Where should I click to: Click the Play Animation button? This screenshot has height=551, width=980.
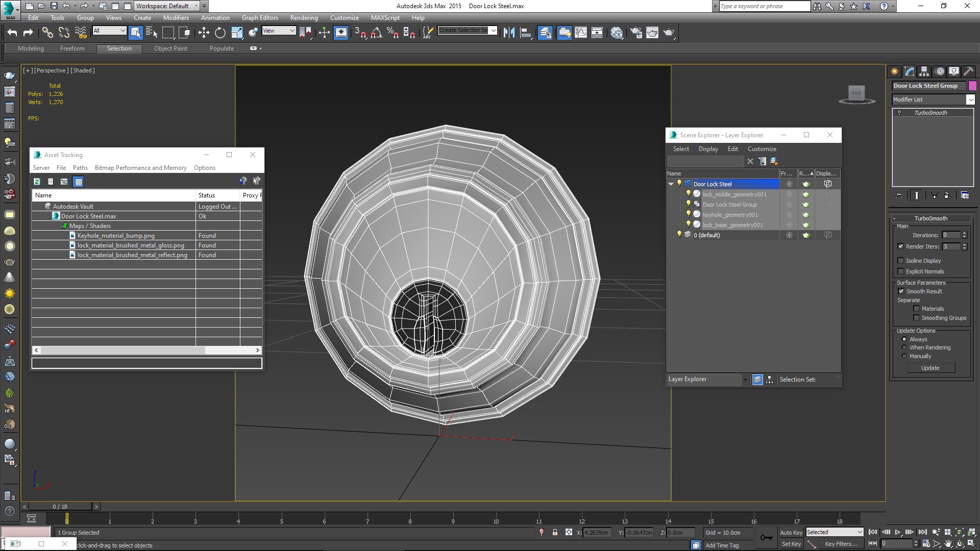[x=898, y=532]
